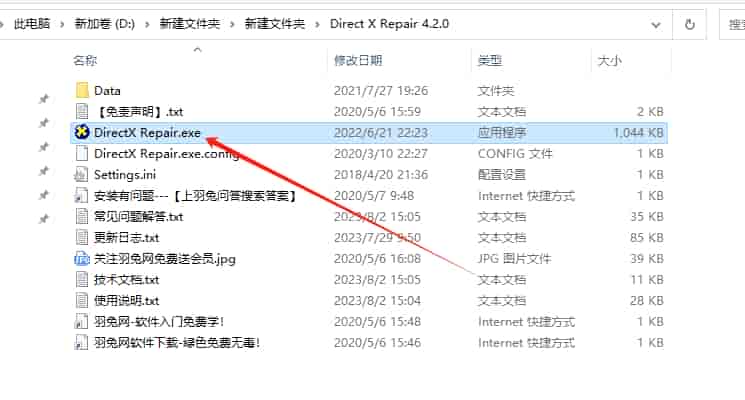Click the 技术文档.txt file icon

(82, 279)
